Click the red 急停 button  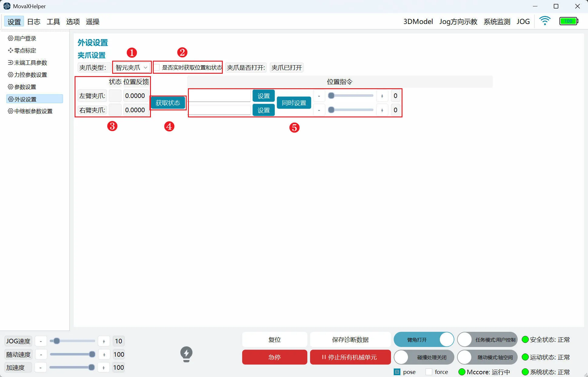(274, 357)
